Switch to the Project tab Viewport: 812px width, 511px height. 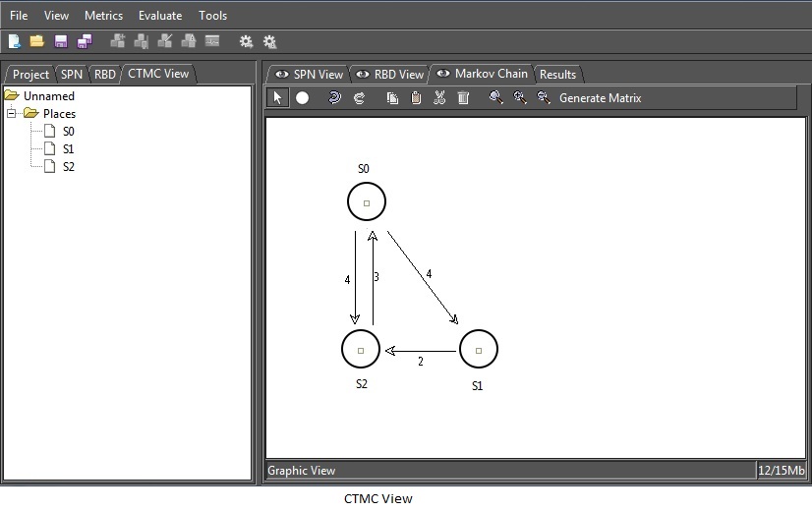point(30,75)
